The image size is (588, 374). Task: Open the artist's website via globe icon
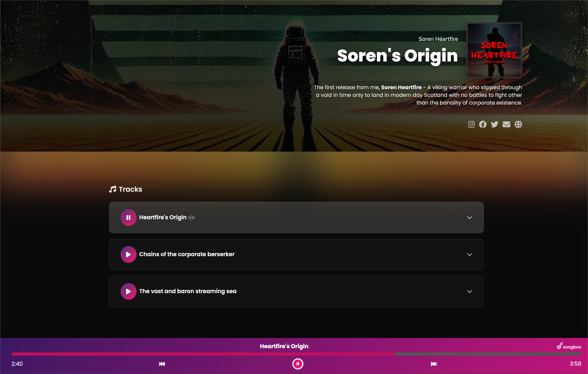click(518, 124)
